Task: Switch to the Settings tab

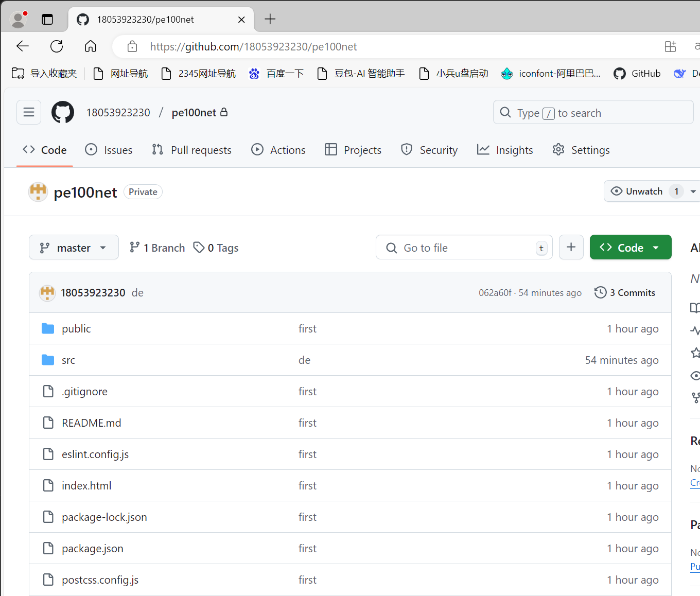Action: pos(581,150)
